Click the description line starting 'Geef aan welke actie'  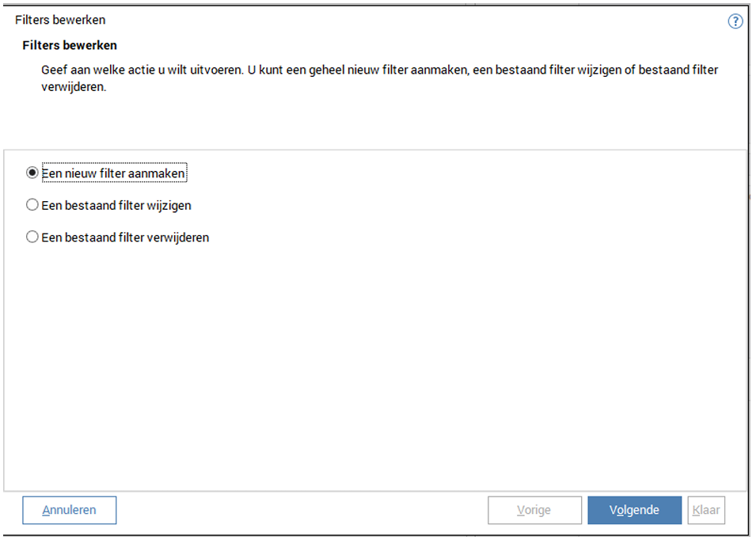tap(379, 70)
